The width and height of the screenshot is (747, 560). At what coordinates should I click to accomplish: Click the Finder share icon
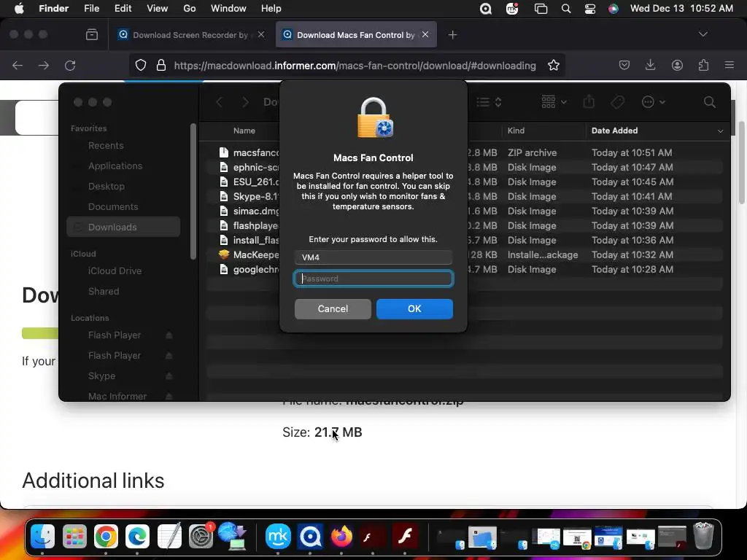click(x=589, y=102)
